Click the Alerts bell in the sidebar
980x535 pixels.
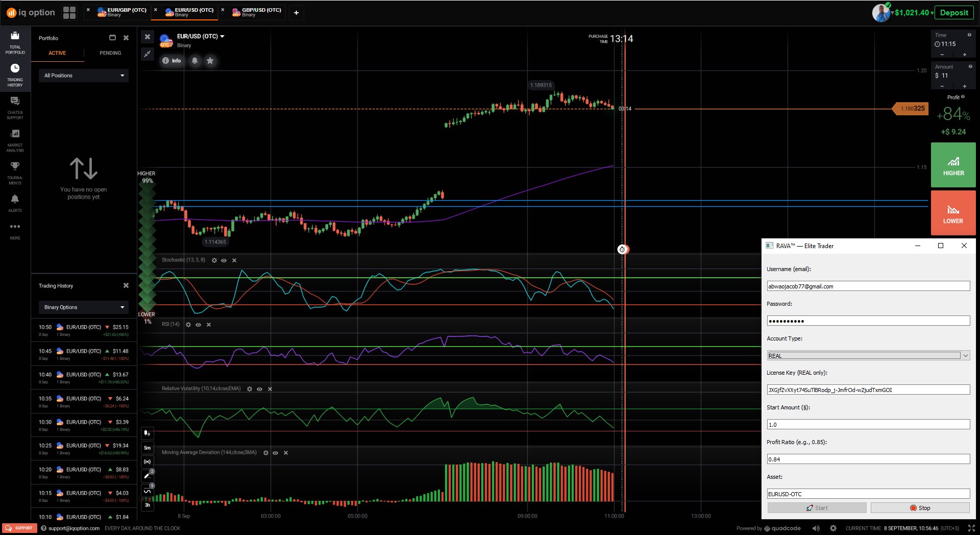(15, 202)
